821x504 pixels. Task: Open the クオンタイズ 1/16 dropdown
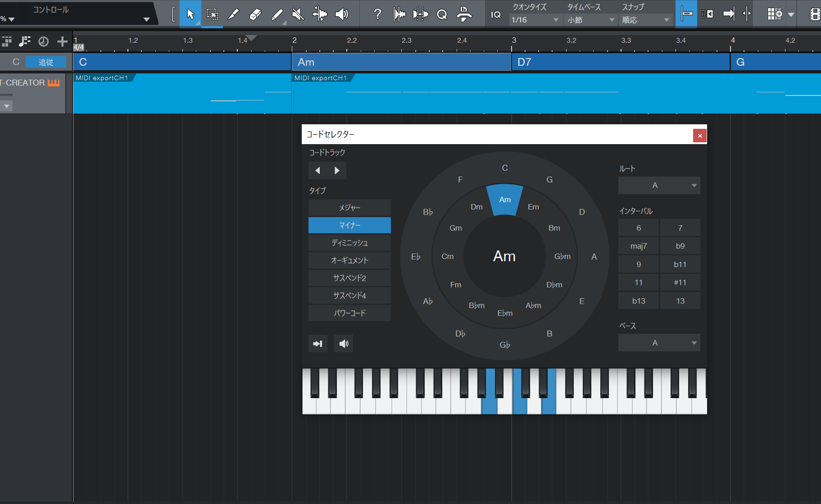point(535,20)
